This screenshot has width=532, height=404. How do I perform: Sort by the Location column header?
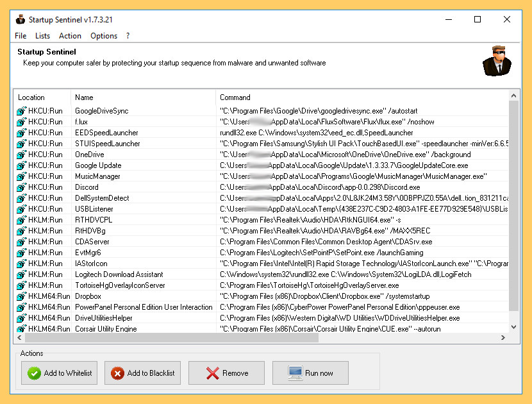coord(42,97)
